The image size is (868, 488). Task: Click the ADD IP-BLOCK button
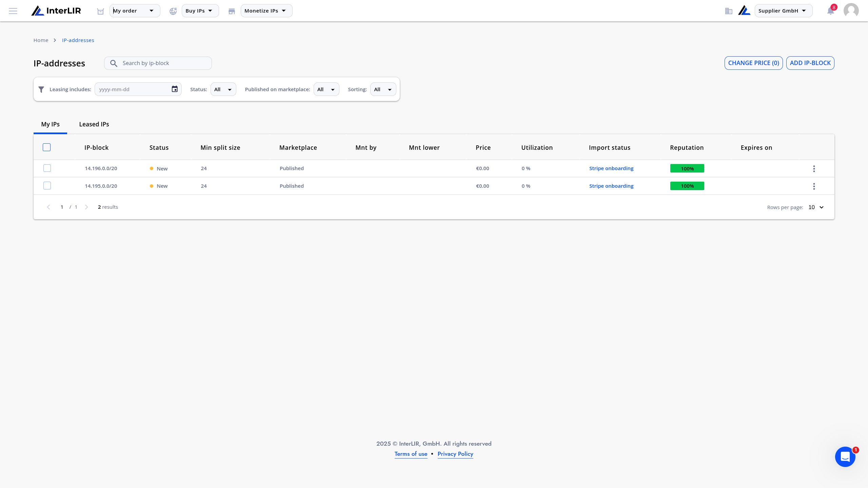click(810, 63)
